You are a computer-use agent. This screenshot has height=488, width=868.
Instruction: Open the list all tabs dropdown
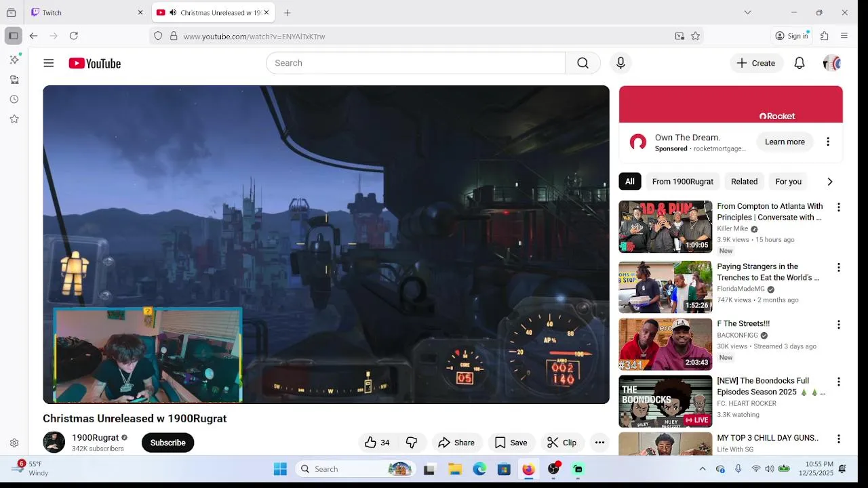pos(747,12)
